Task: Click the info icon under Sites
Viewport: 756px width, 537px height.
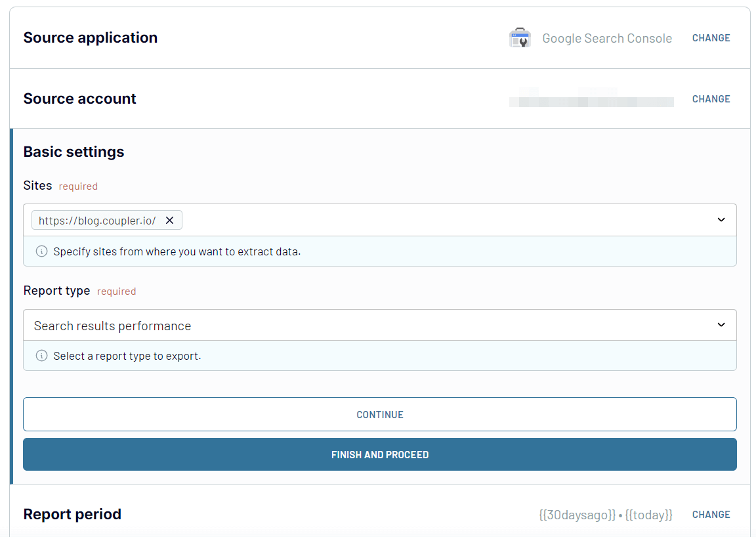Action: (x=41, y=251)
